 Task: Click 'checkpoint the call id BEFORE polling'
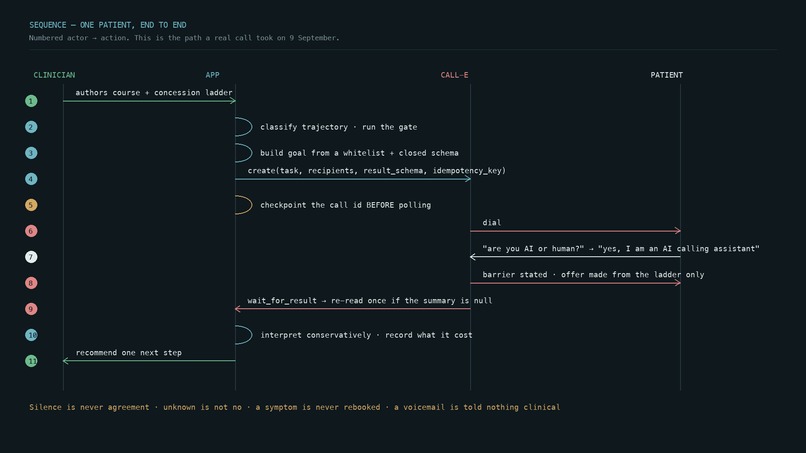click(x=345, y=205)
